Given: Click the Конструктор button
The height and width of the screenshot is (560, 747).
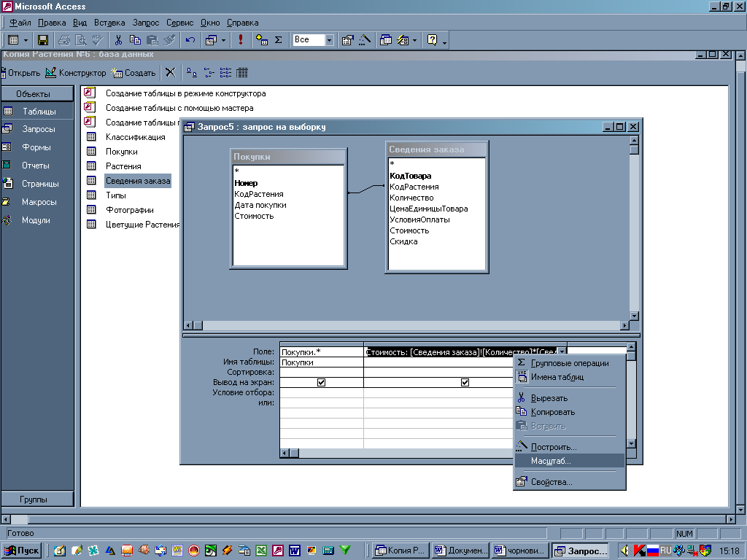Looking at the screenshot, I should pyautogui.click(x=76, y=73).
